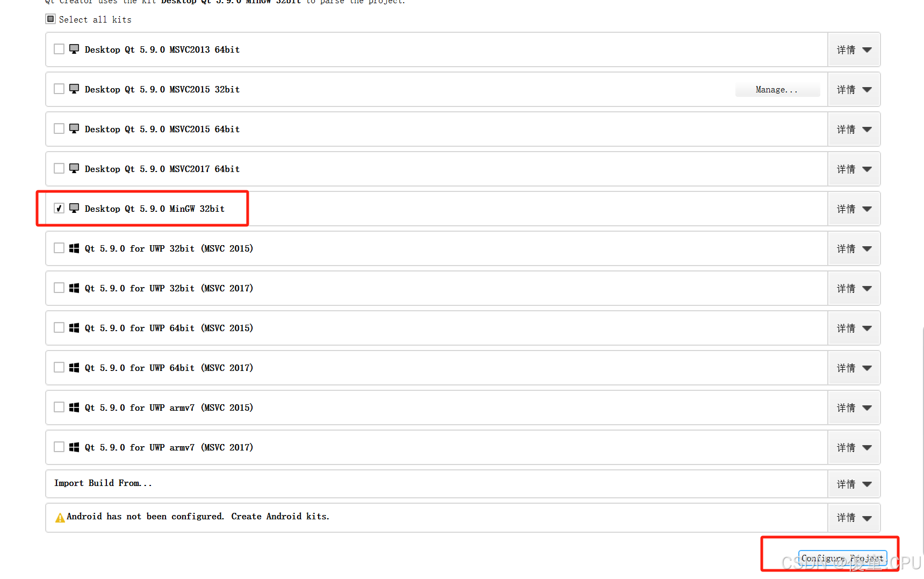Expand details for MSVC2015 64bit kit
The height and width of the screenshot is (579, 924).
(x=854, y=129)
